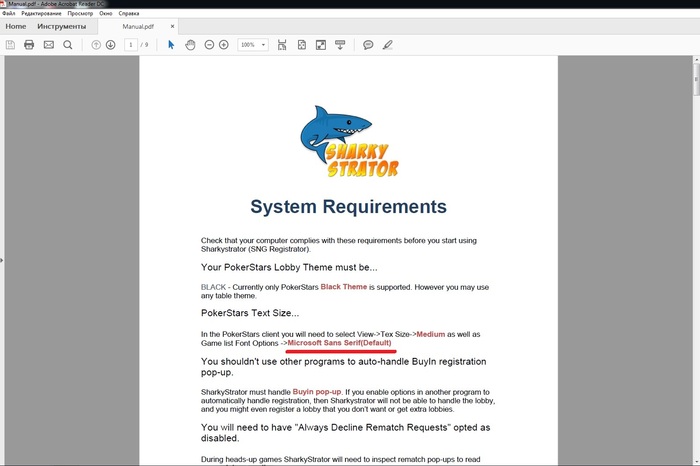700x466 pixels.
Task: Click the System Requirements heading
Action: point(348,207)
